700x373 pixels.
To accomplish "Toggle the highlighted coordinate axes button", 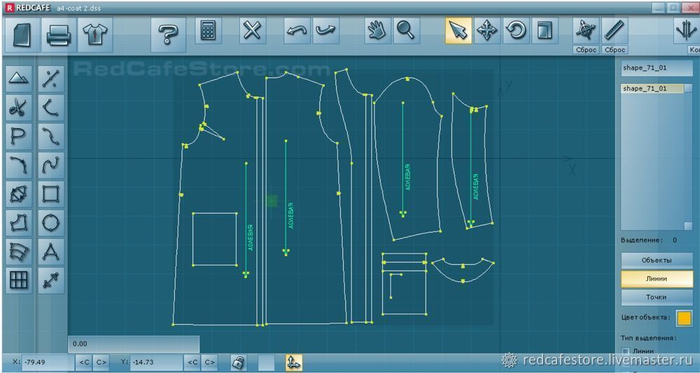I will (294, 362).
